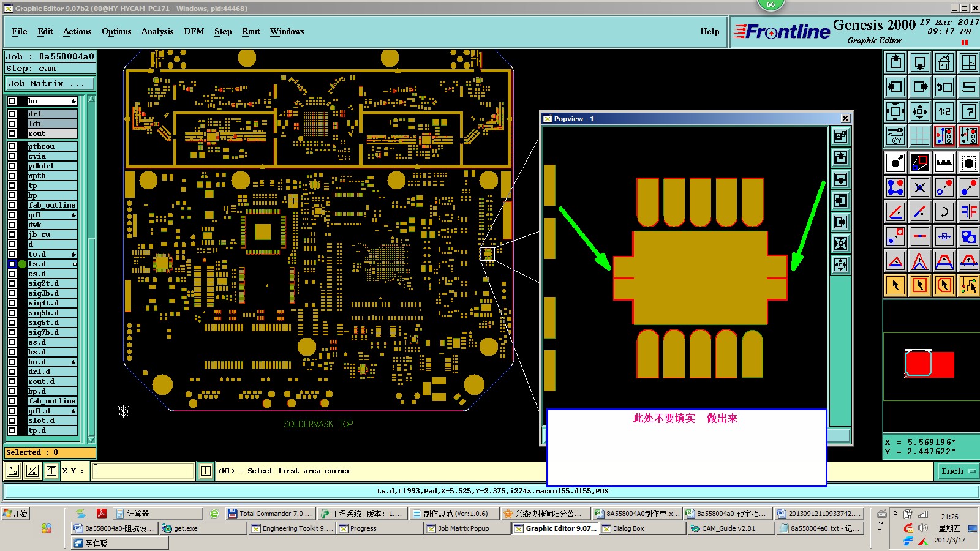Toggle the drl layer checkbox

point(12,114)
